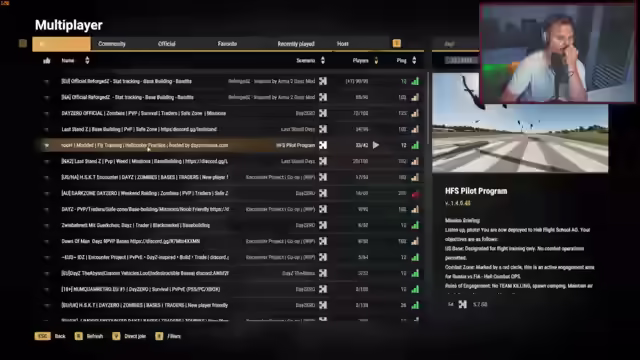Image resolution: width=640 pixels, height=360 pixels.
Task: Click ping bars on US/NA H.S.K.T Encounter row
Action: coord(415,177)
